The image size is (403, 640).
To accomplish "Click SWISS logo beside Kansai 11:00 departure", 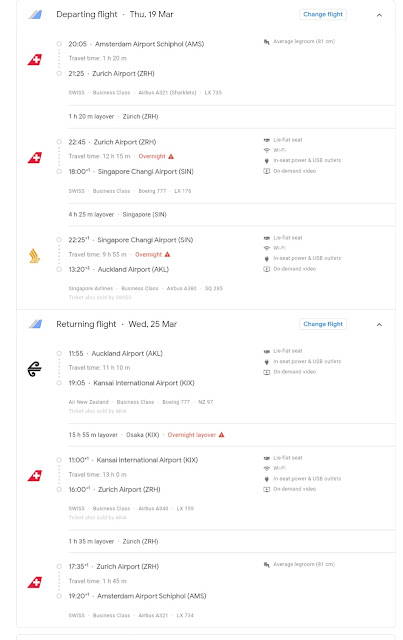I will 35,476.
